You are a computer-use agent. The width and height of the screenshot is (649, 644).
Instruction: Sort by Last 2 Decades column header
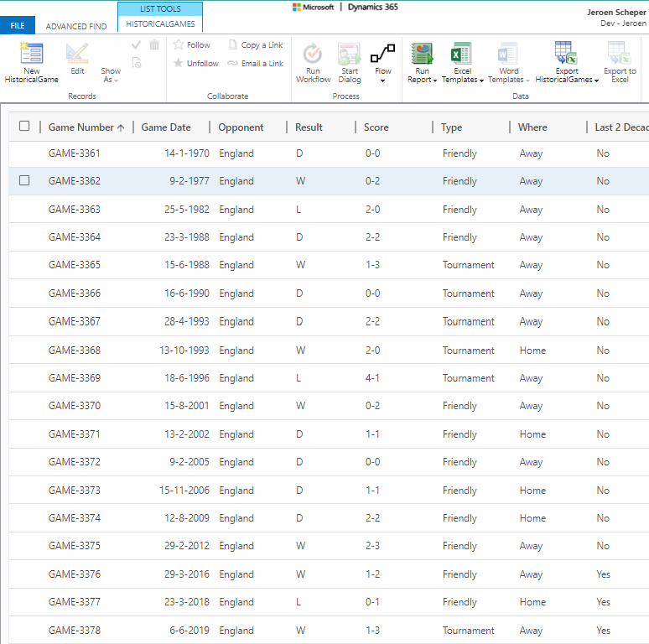click(621, 127)
